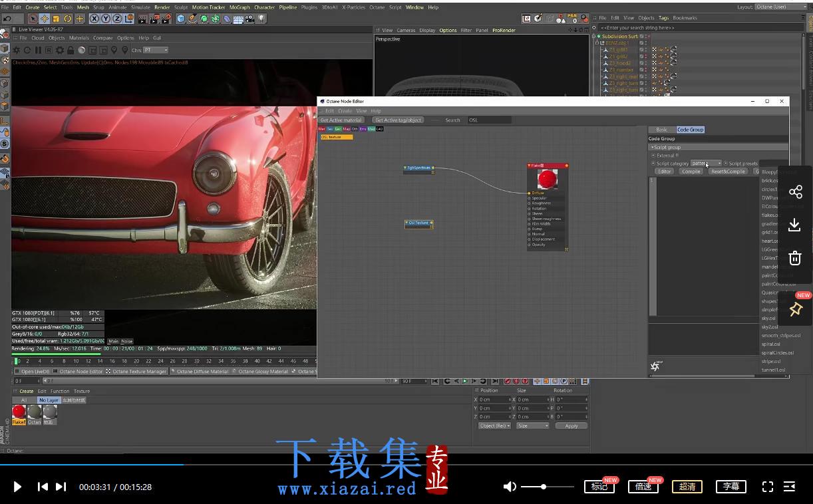813x504 pixels.
Task: Click the Editor button
Action: click(665, 172)
